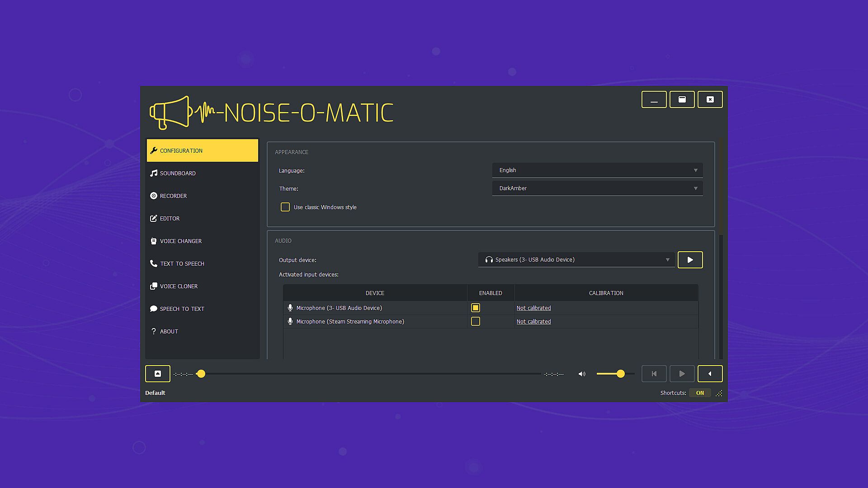Disable the USB Audio Device microphone checkbox
This screenshot has height=488, width=868.
point(475,308)
